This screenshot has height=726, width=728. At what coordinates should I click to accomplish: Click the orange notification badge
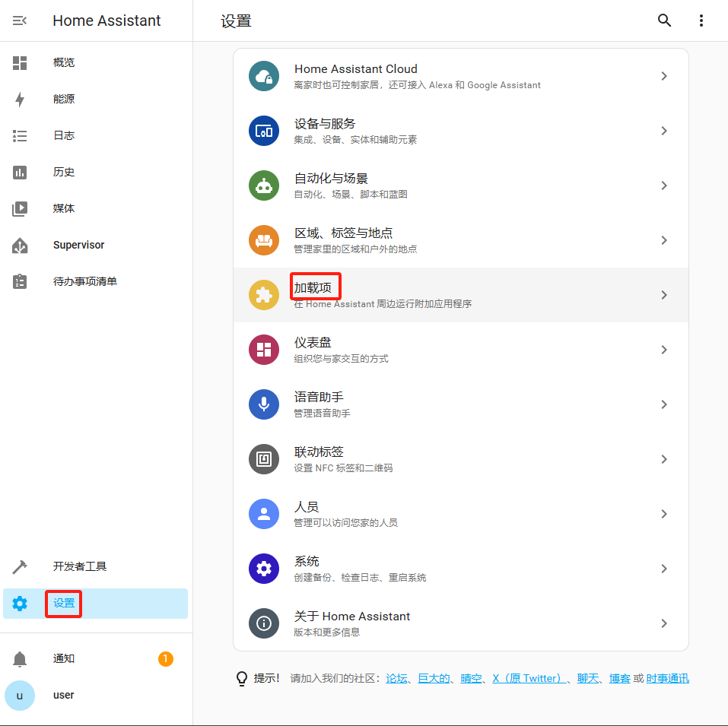coord(166,659)
